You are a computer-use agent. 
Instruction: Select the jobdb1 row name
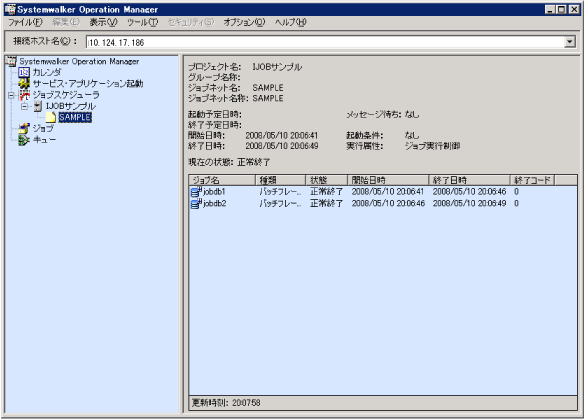pyautogui.click(x=214, y=192)
